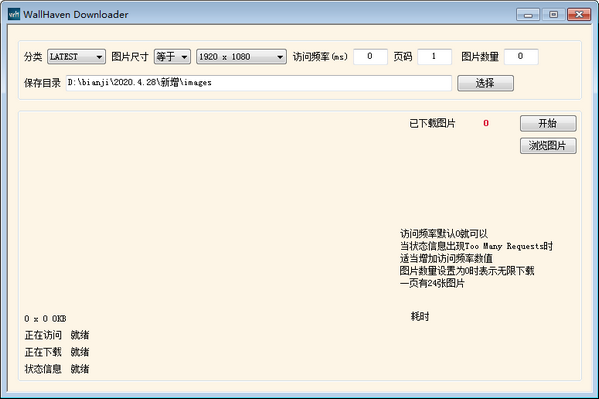This screenshot has height=399, width=599.
Task: Click the 一页有24张图片 hint text
Action: [432, 283]
